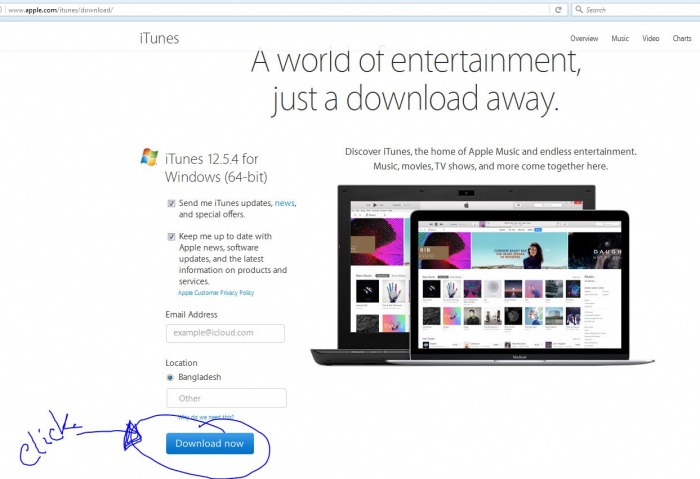
Task: Open the Overview tab
Action: tap(584, 38)
